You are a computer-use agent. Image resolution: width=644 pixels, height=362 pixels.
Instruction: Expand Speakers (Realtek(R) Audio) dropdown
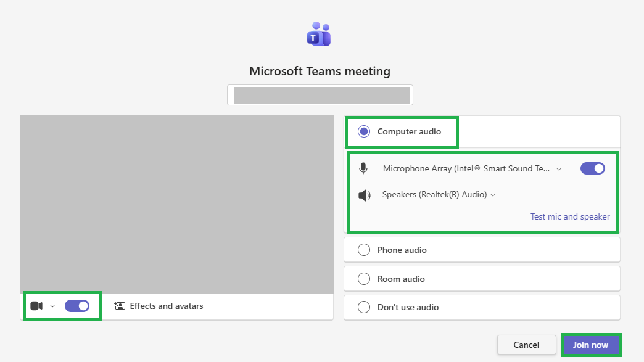coord(439,194)
